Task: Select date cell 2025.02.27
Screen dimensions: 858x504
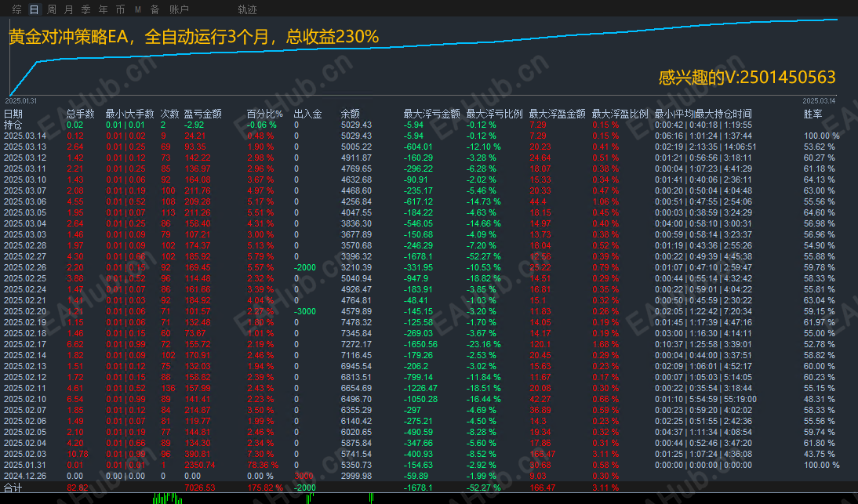Action: click(25, 256)
